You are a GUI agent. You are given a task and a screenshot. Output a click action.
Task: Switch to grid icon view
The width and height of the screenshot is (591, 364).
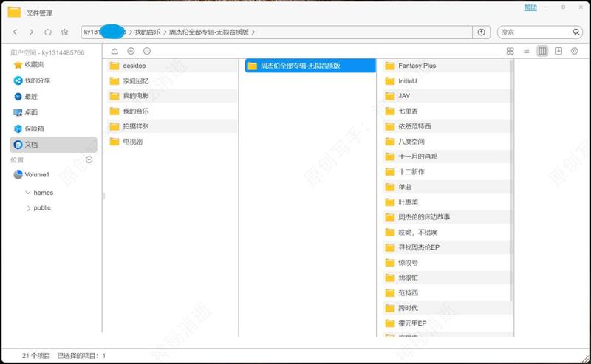point(510,51)
